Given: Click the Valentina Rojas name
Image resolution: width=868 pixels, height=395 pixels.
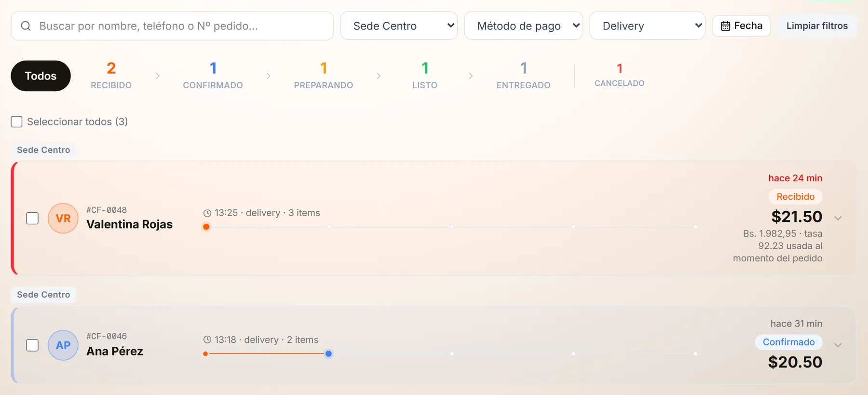Looking at the screenshot, I should [x=129, y=225].
